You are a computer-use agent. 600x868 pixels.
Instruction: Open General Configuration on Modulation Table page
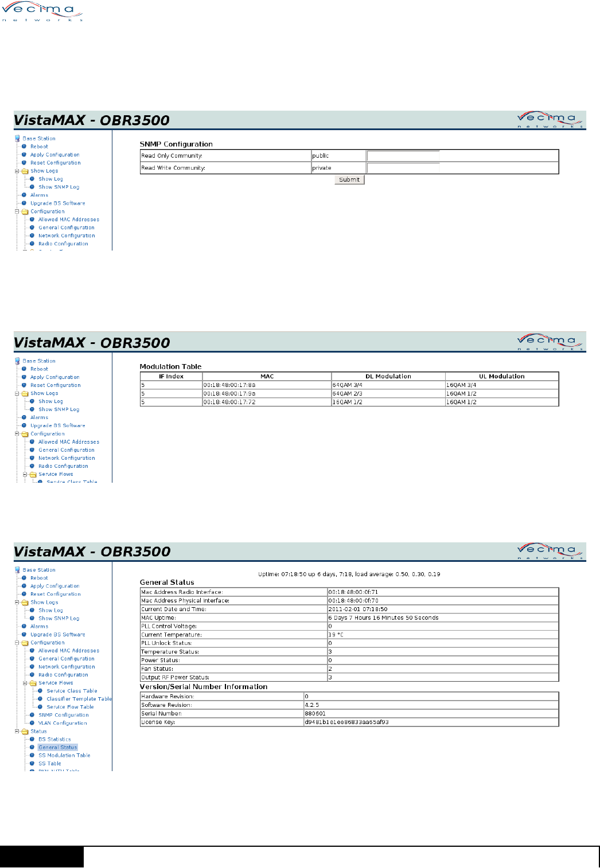click(67, 450)
